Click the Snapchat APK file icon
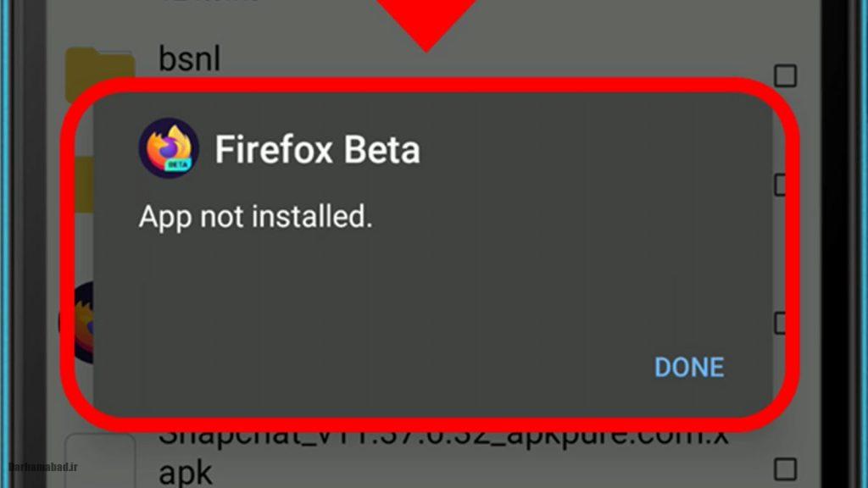The height and width of the screenshot is (488, 868). [100, 460]
